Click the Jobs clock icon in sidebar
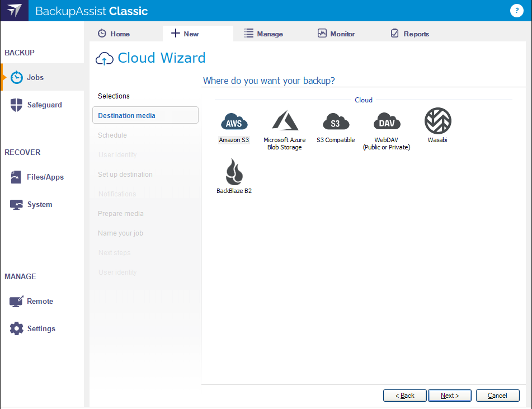The width and height of the screenshot is (532, 409). click(x=17, y=77)
